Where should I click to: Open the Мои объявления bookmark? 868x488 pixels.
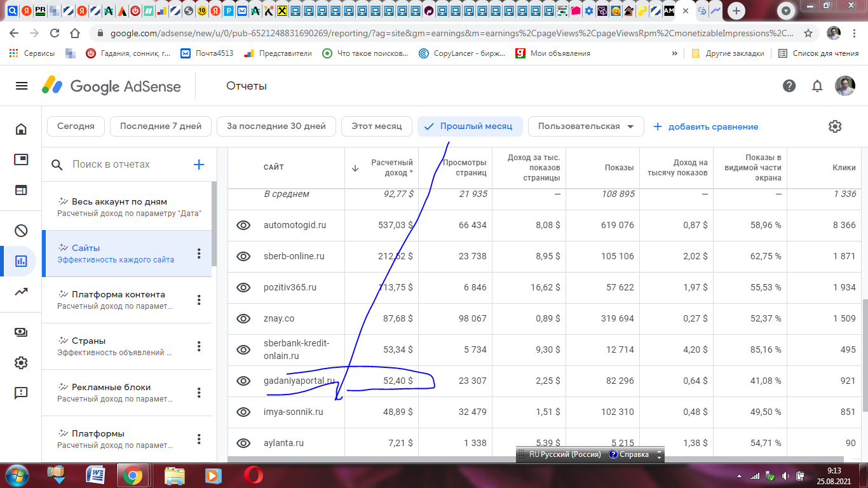pos(553,53)
